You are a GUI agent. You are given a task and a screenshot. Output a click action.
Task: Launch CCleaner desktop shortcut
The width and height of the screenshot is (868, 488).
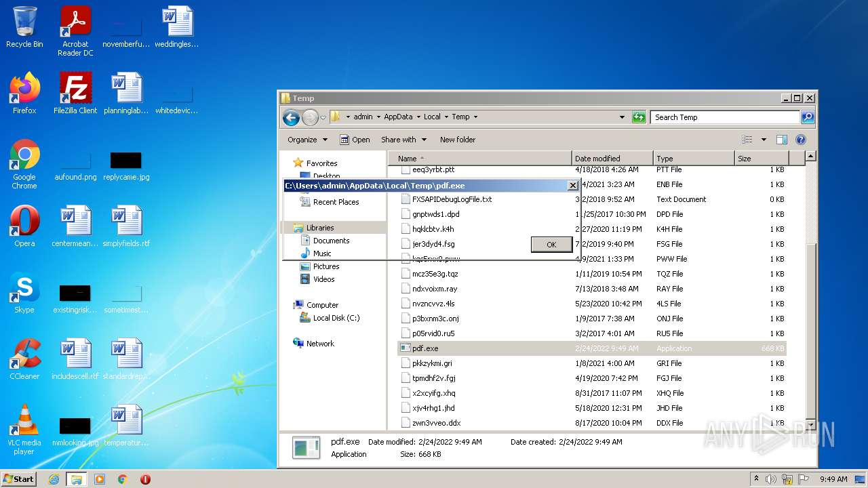pos(24,359)
